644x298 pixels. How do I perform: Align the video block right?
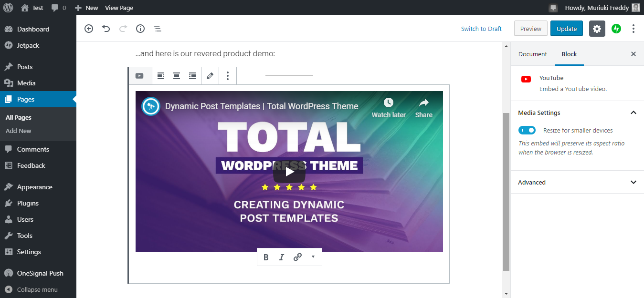pos(192,76)
